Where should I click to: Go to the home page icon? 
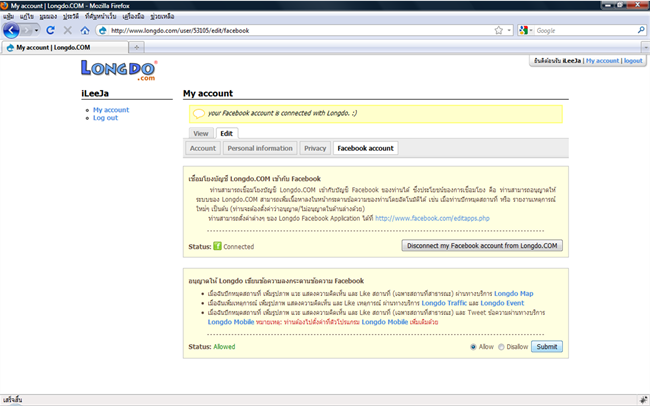pos(85,30)
